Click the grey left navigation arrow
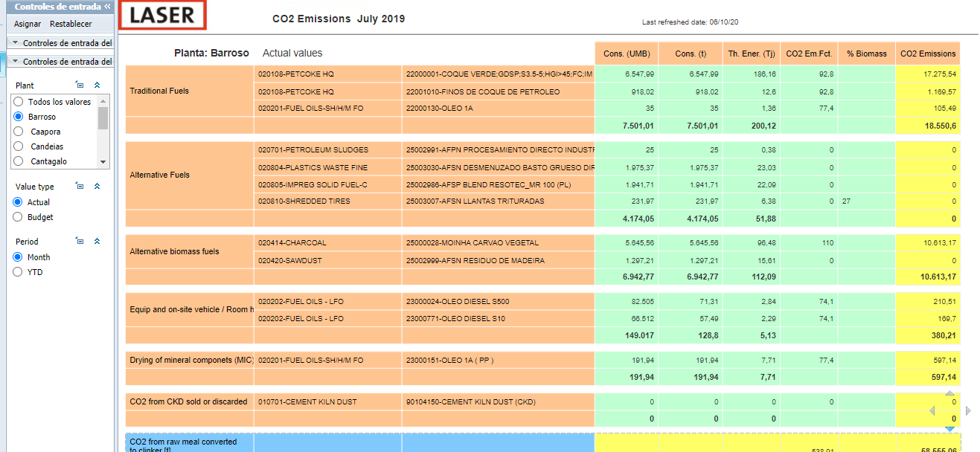Screen dimensions: 980x452 click(x=932, y=410)
